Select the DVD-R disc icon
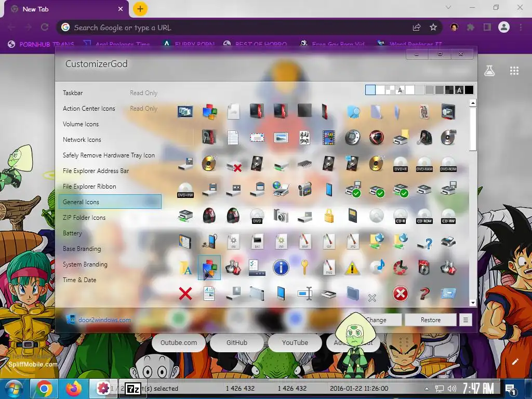Image resolution: width=532 pixels, height=399 pixels. tap(401, 164)
